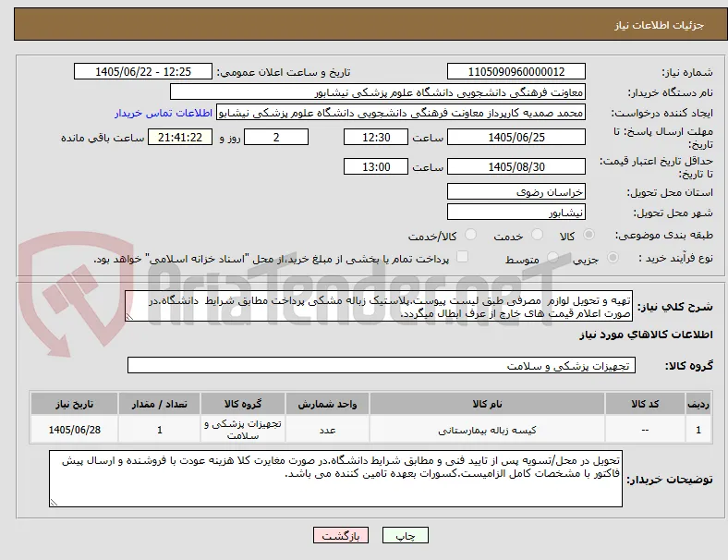Image resolution: width=728 pixels, height=560 pixels.
Task: Click the unit cell عدد in table
Action: click(327, 430)
